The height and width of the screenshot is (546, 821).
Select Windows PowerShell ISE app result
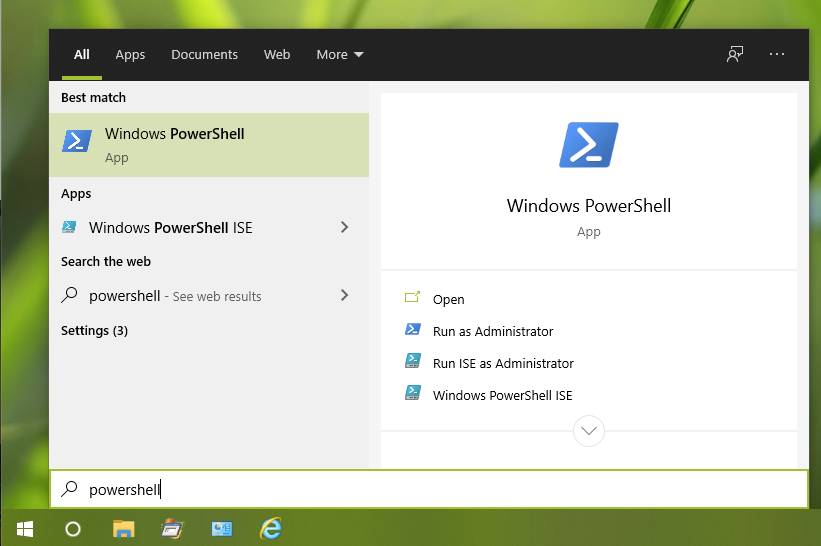click(x=209, y=227)
